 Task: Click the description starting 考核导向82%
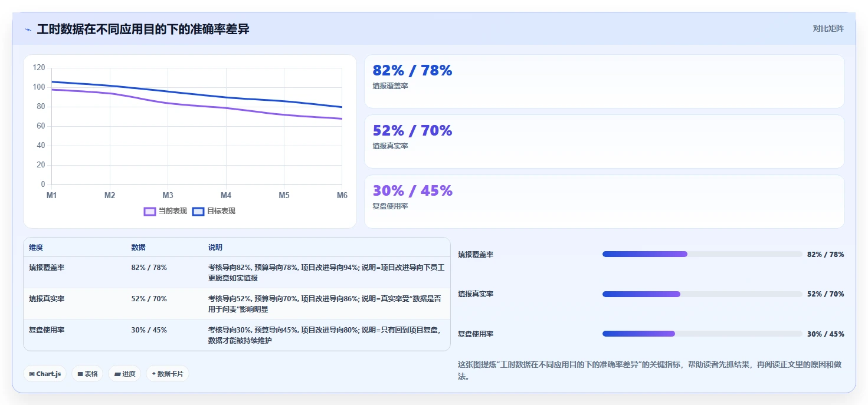326,272
